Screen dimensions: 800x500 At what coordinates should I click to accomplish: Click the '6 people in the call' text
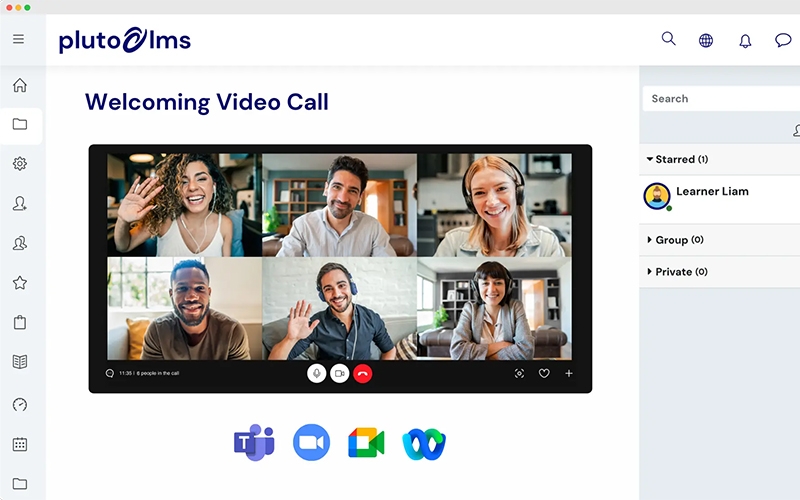[x=158, y=373]
